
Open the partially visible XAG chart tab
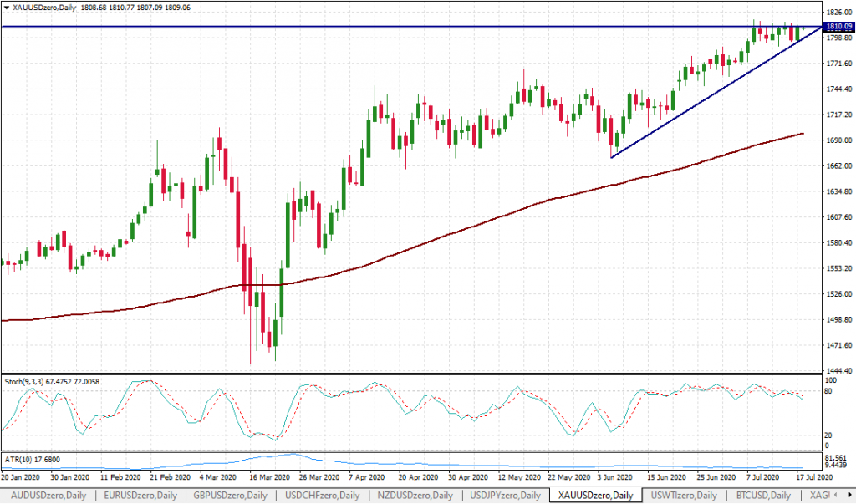tap(813, 496)
